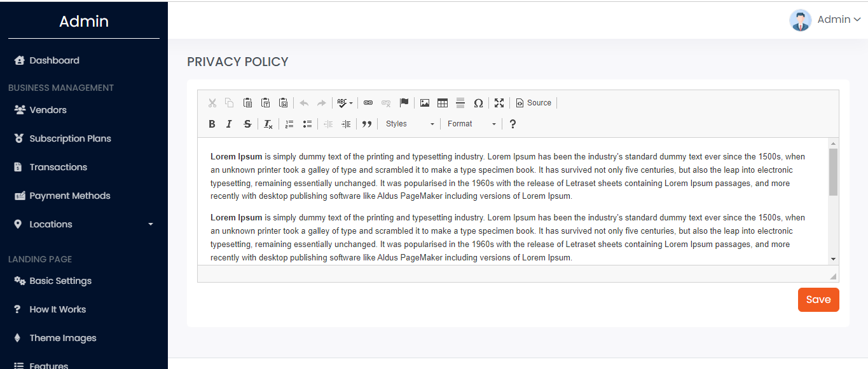The height and width of the screenshot is (369, 868).
Task: Click the block quote icon
Action: click(x=366, y=124)
